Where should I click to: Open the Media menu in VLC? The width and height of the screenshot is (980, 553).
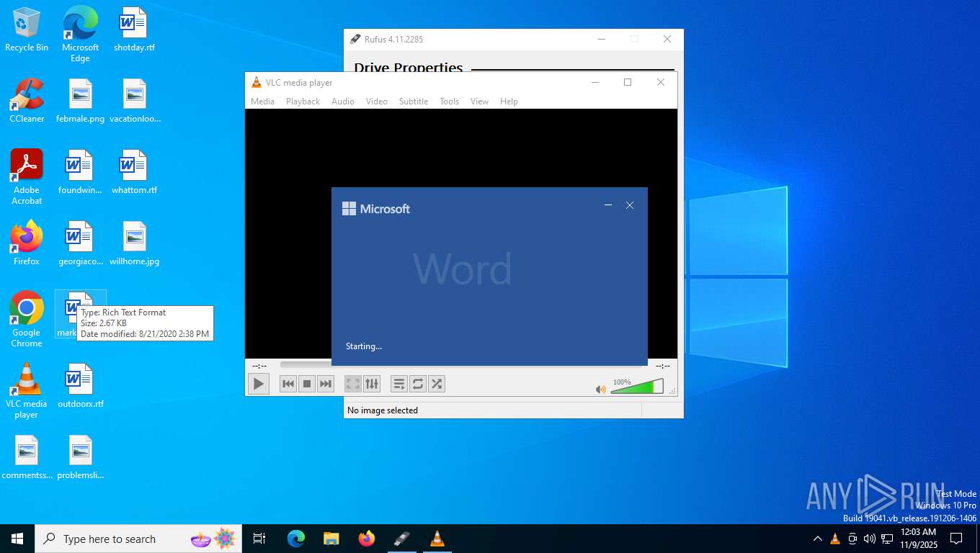(x=262, y=102)
